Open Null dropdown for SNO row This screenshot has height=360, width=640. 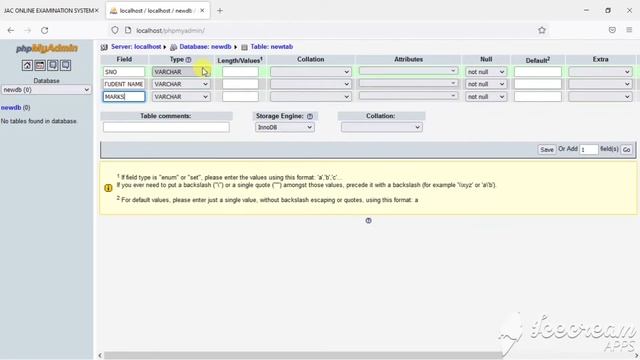point(486,72)
